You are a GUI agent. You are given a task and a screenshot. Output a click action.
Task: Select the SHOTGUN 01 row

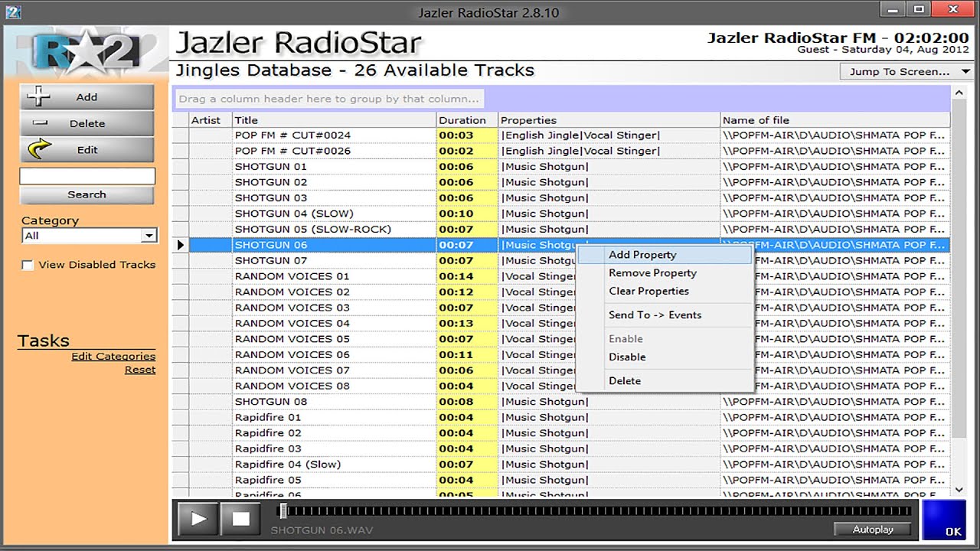point(560,167)
